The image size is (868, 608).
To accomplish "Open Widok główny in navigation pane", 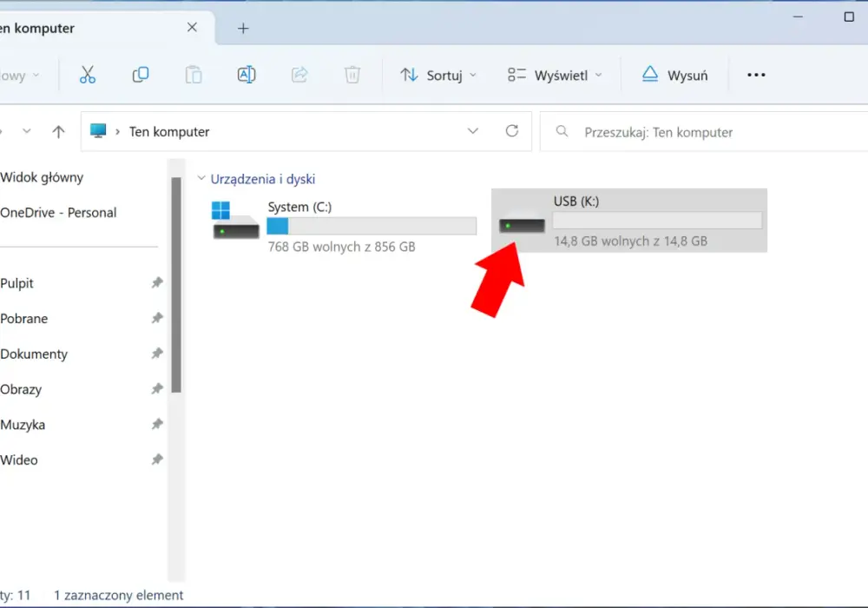I will click(42, 178).
